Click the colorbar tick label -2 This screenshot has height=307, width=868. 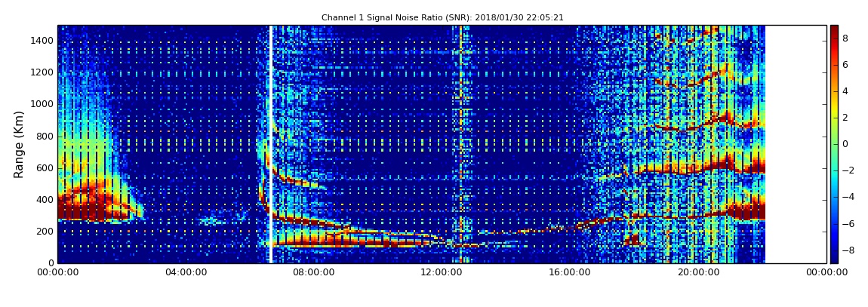click(847, 170)
